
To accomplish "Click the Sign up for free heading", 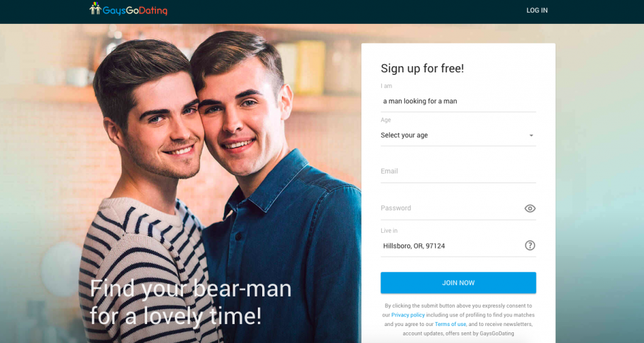I will pos(422,68).
